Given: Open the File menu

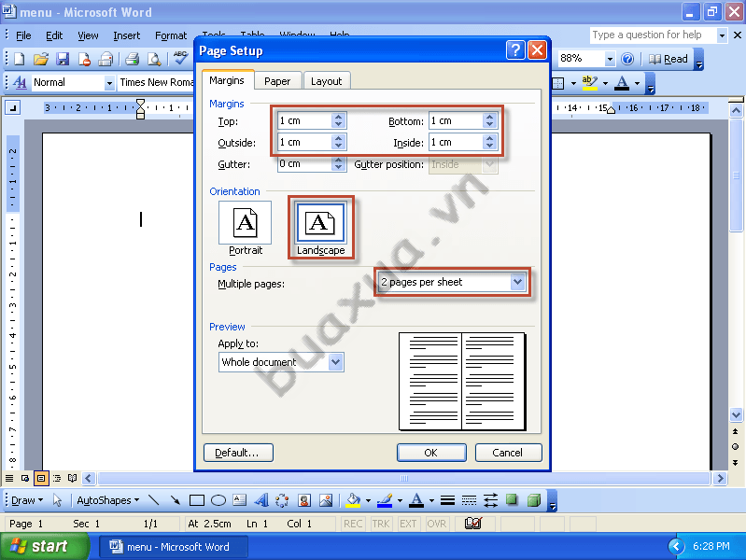Looking at the screenshot, I should 23,35.
